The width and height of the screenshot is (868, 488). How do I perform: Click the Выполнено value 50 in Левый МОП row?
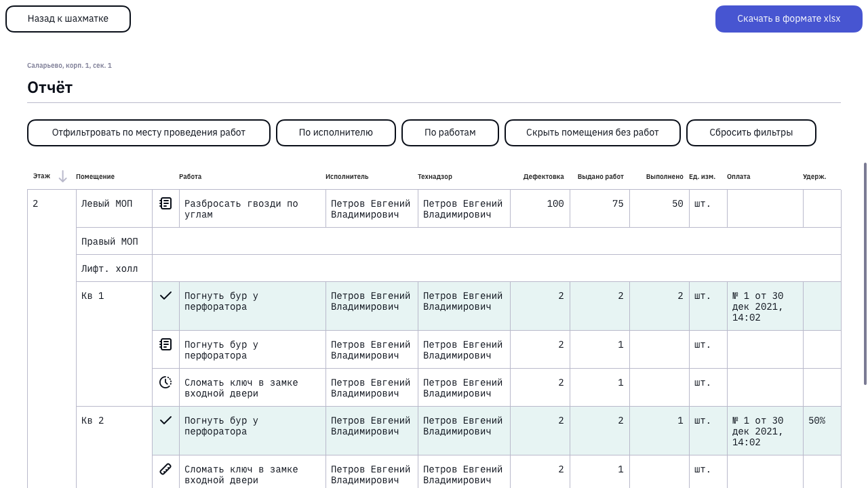click(x=677, y=203)
